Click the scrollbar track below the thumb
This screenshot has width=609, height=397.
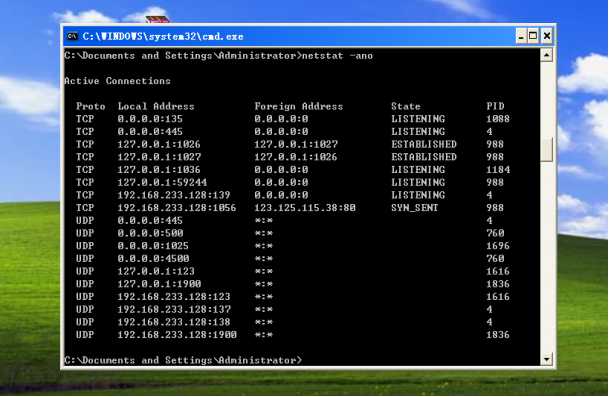(x=546, y=256)
